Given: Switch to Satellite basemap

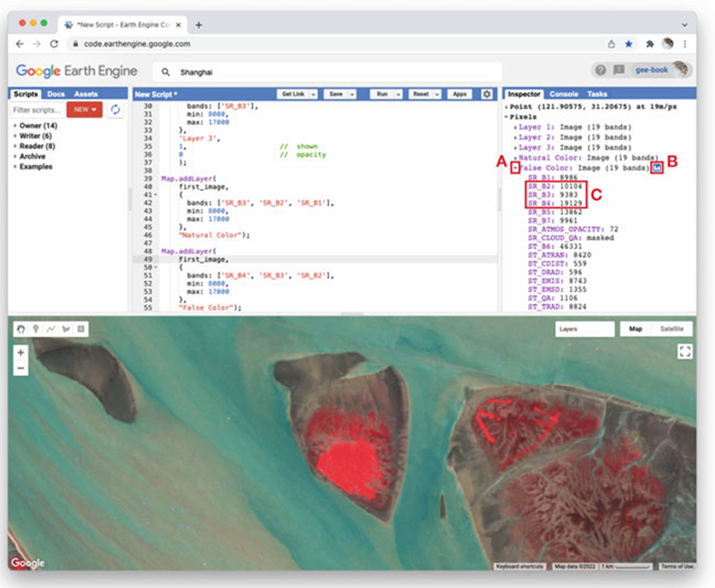Looking at the screenshot, I should pos(672,329).
